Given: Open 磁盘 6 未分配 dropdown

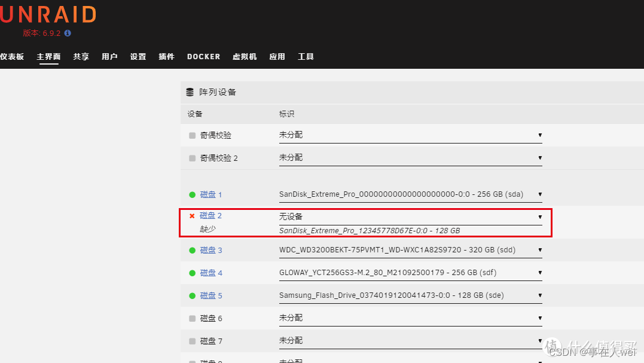Looking at the screenshot, I should (411, 318).
